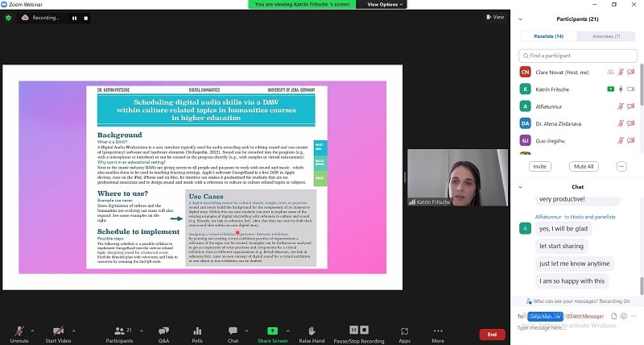Open the Apps icon in toolbar
This screenshot has height=345, width=644.
404,333
